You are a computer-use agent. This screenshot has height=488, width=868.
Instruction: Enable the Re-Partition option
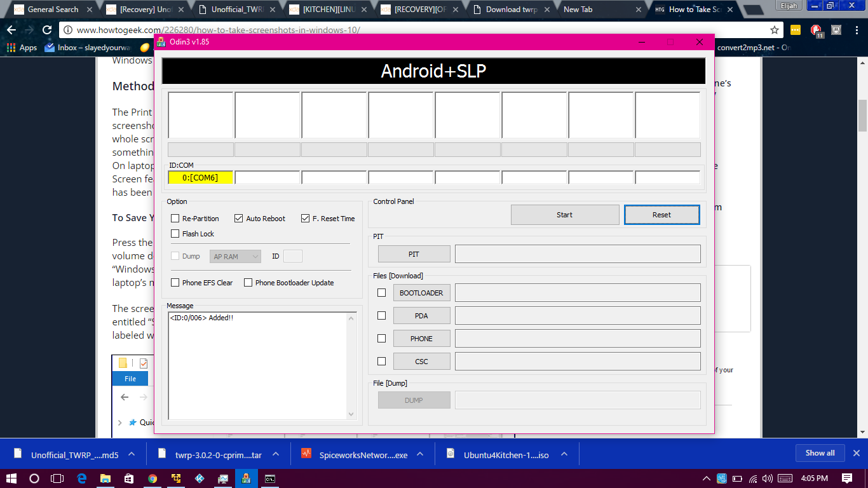click(x=175, y=219)
